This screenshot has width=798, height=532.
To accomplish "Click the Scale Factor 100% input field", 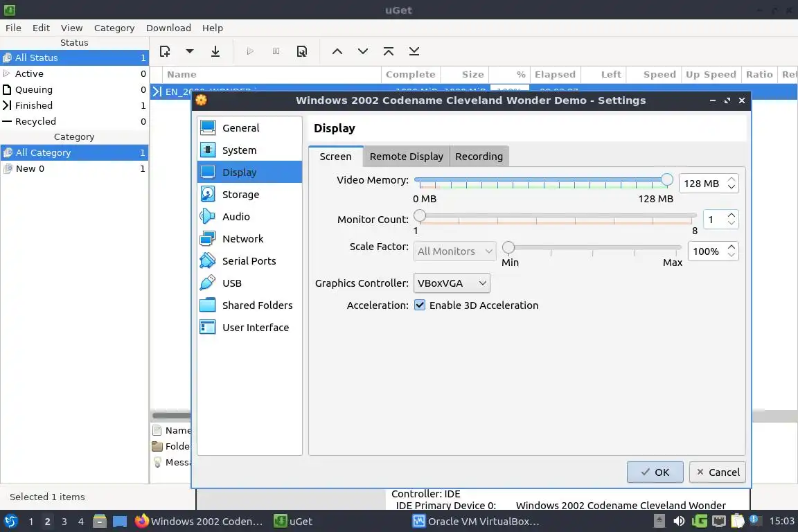I will [707, 251].
